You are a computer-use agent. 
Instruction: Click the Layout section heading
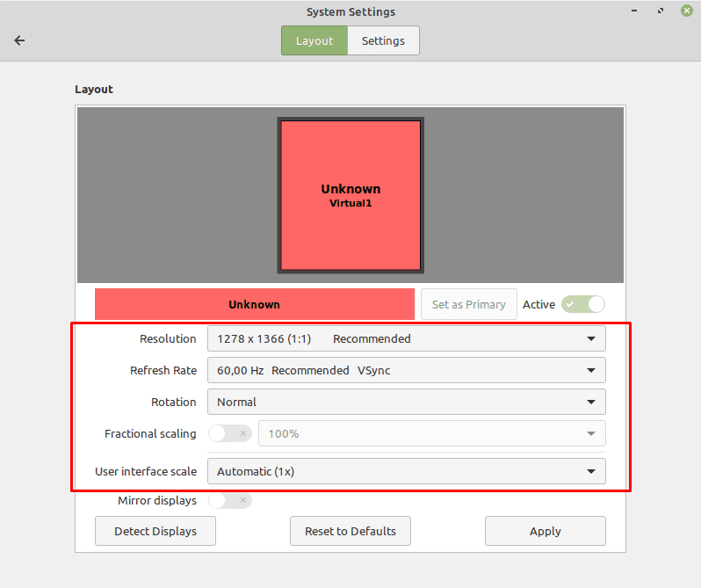click(94, 90)
